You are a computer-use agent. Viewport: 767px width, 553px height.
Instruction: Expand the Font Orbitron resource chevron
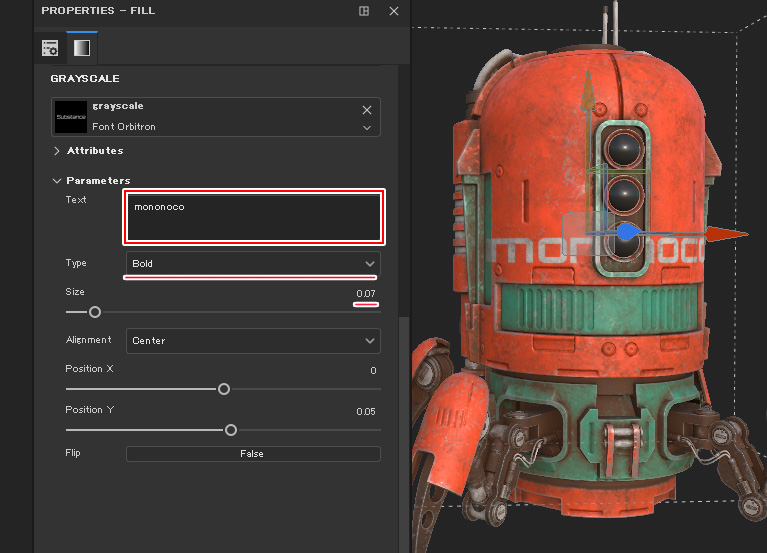pyautogui.click(x=367, y=128)
